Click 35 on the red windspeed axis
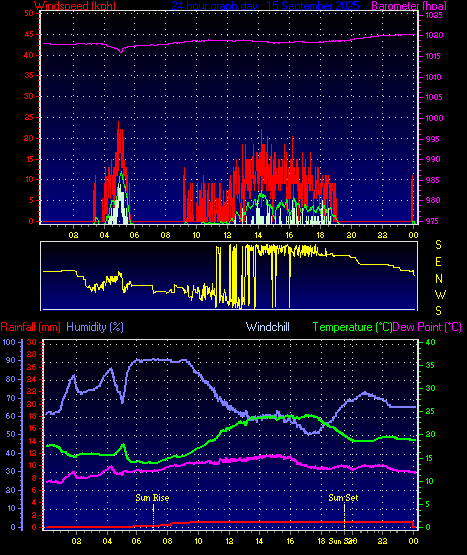Screen dimensions: 467x555 tap(29, 75)
